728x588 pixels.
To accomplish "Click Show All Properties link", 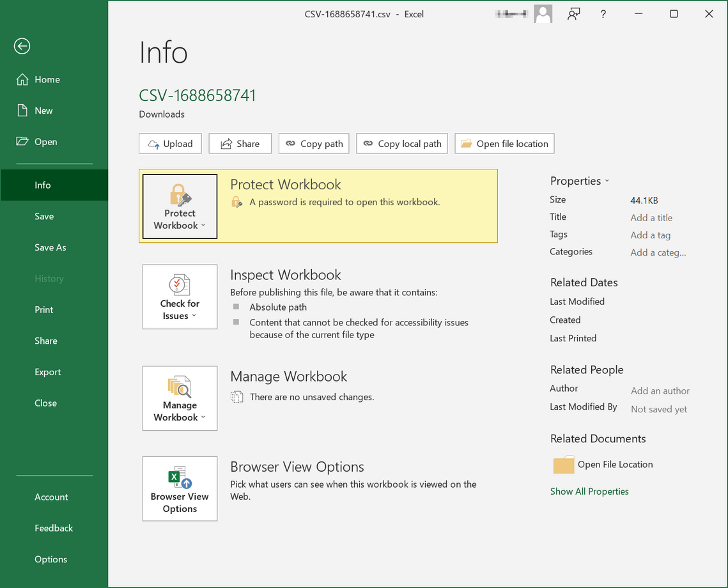I will pyautogui.click(x=589, y=491).
